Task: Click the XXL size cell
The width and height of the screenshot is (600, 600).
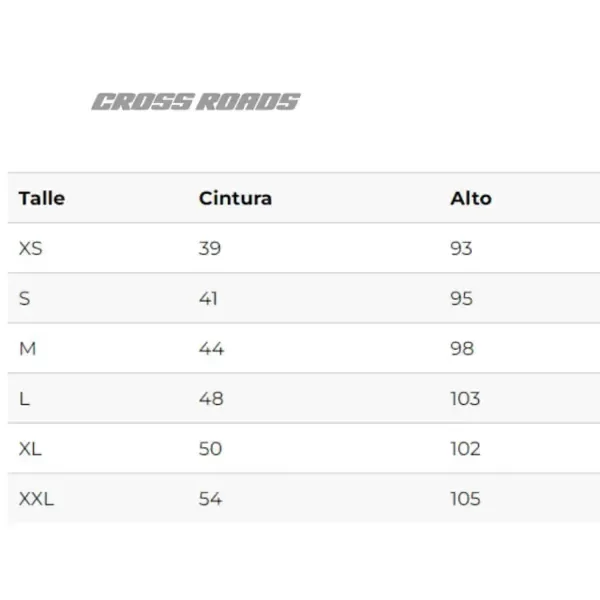Action: 36,498
